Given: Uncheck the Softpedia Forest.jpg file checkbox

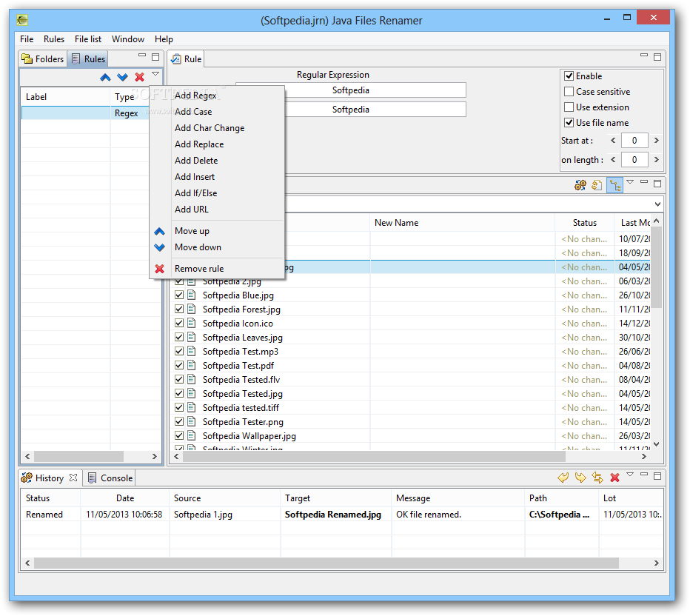Looking at the screenshot, I should coord(179,309).
